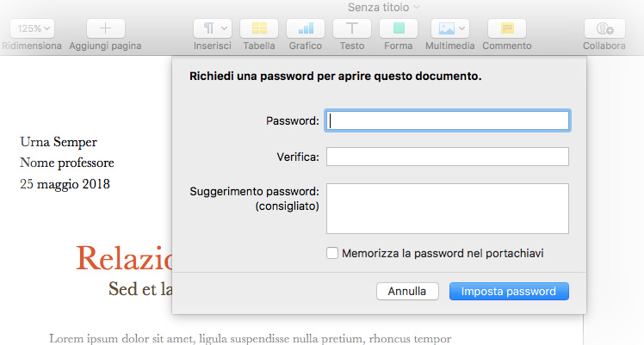Click the Nome professore text line
The width and height of the screenshot is (644, 345).
point(67,163)
